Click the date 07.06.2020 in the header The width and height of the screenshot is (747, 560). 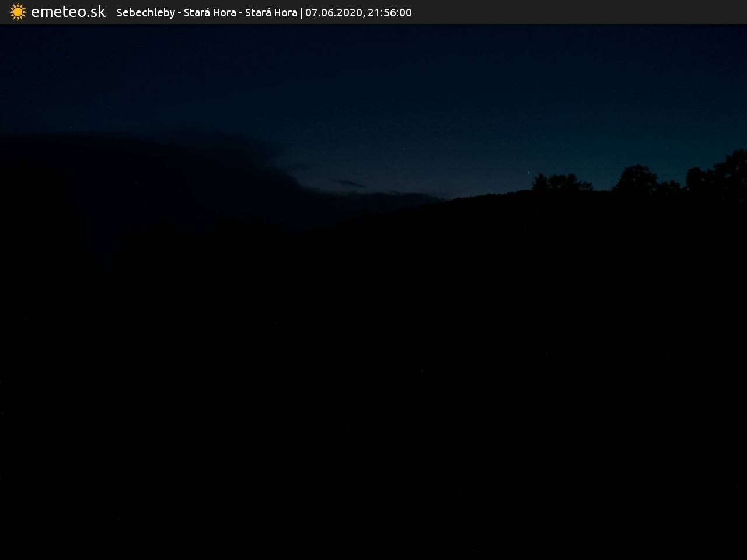tap(333, 12)
